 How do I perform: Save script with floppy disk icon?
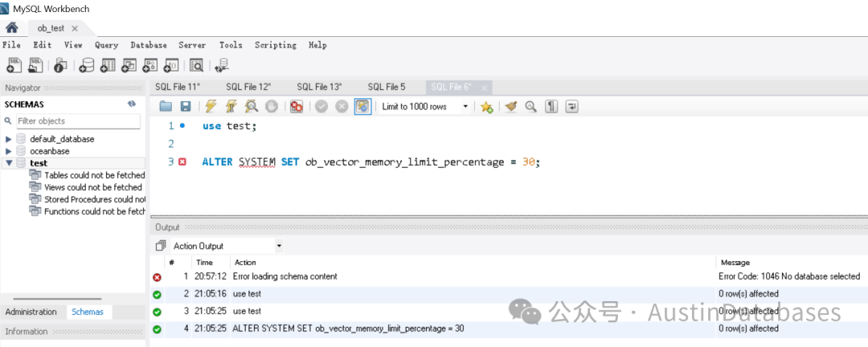click(186, 107)
